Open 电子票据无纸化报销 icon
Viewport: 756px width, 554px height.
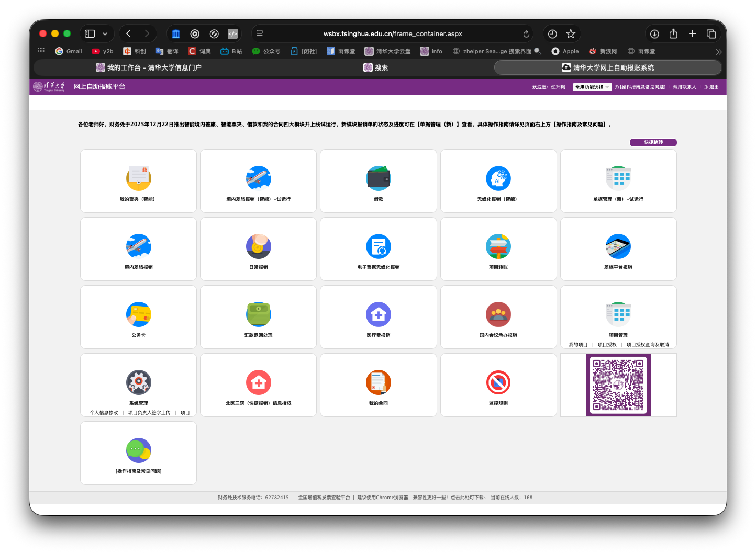379,246
